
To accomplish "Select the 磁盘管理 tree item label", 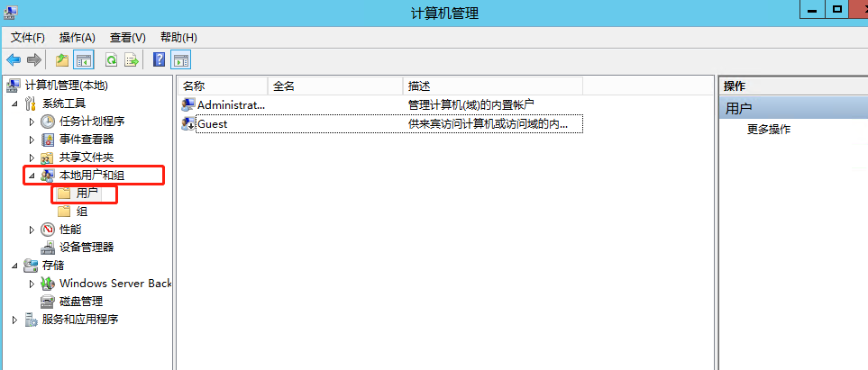I will [81, 302].
